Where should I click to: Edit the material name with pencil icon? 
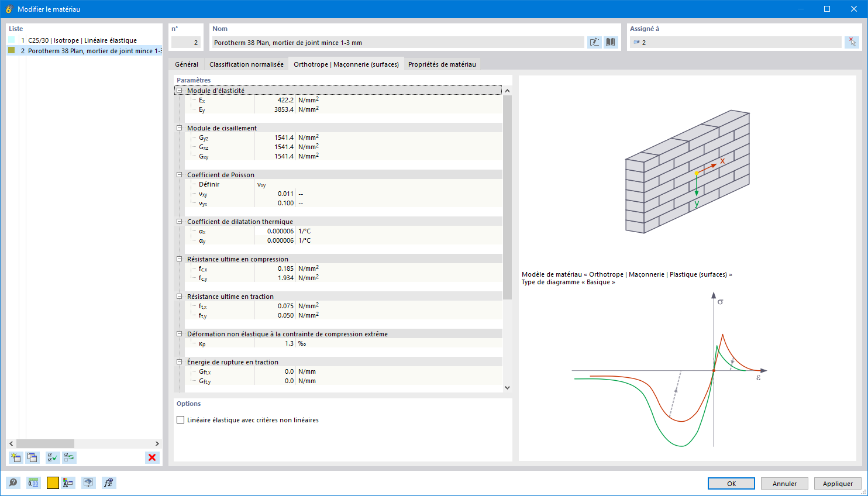595,42
